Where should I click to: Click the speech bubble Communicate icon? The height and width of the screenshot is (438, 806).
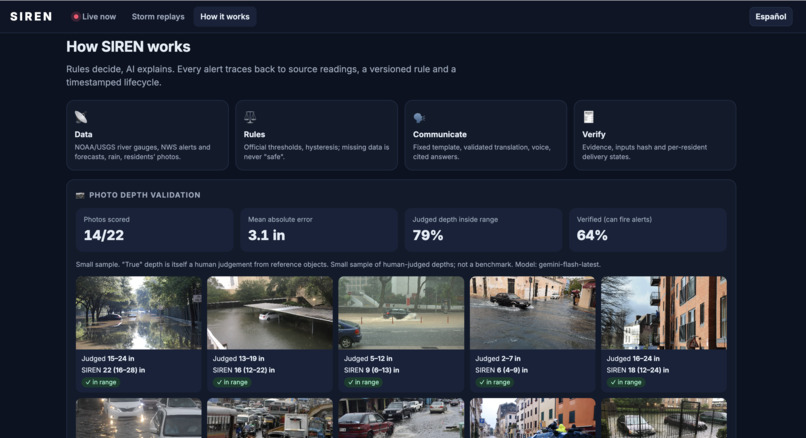pos(419,118)
